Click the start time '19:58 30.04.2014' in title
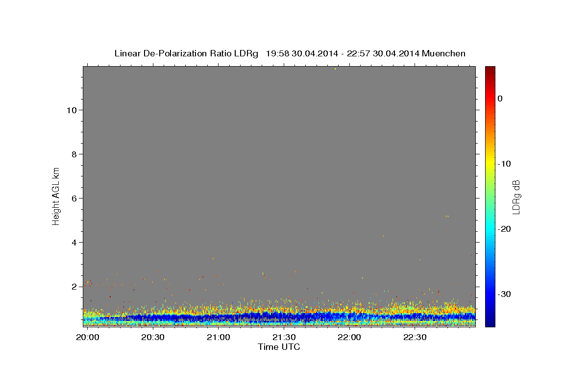This screenshot has height=392, width=588. point(302,53)
